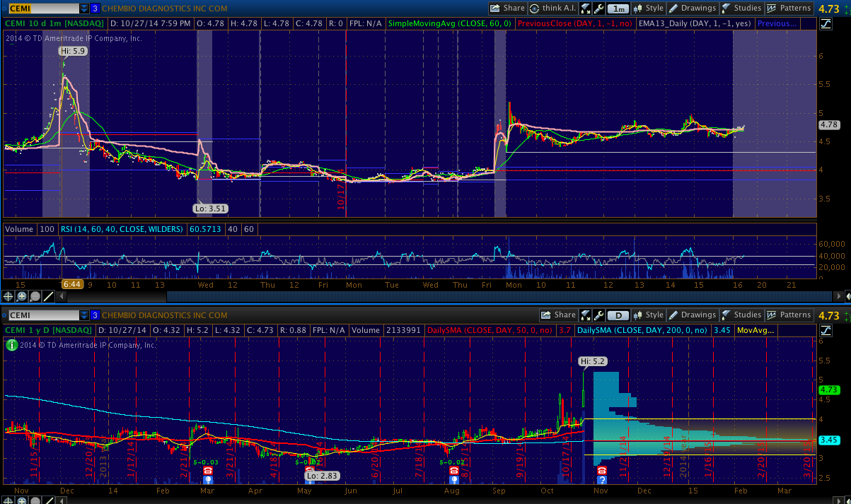This screenshot has height=504, width=851.
Task: Click the blue link number 3 beside top symbol
Action: click(95, 8)
